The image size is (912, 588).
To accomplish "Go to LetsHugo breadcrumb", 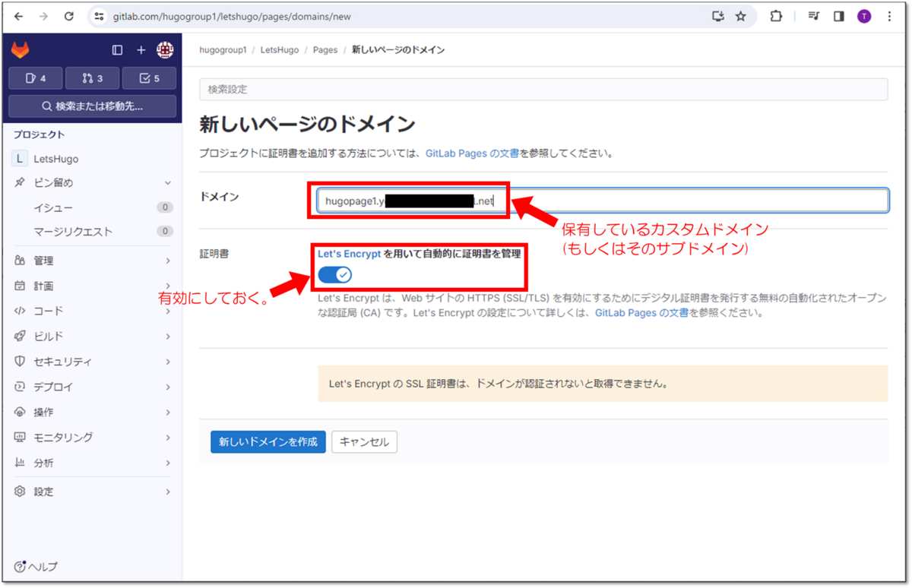I will [280, 50].
